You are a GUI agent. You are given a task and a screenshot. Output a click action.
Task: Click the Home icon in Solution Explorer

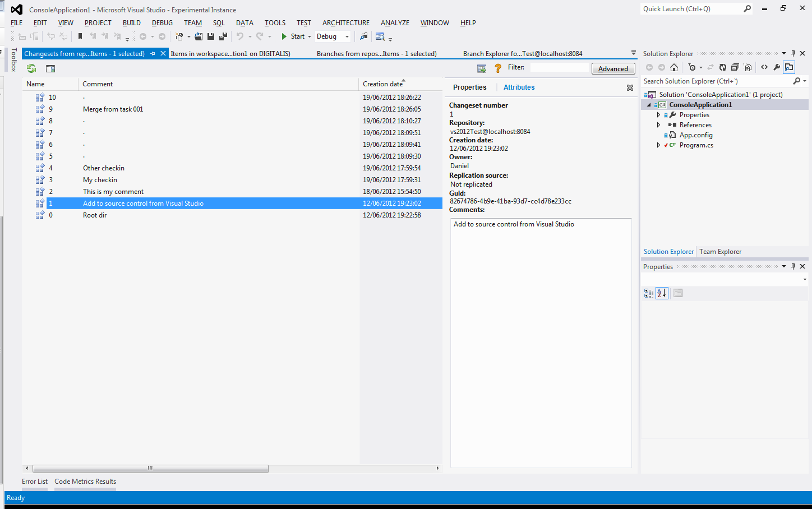pos(674,67)
